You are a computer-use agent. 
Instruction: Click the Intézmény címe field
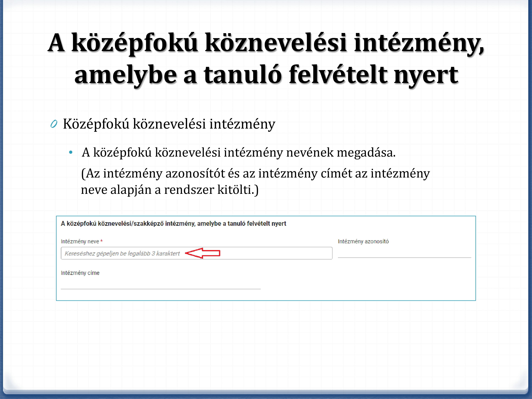161,284
